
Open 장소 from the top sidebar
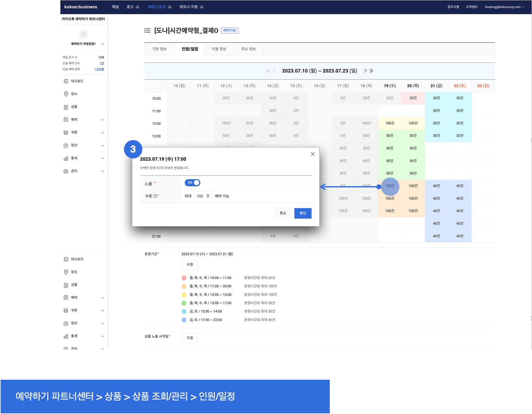tap(74, 94)
